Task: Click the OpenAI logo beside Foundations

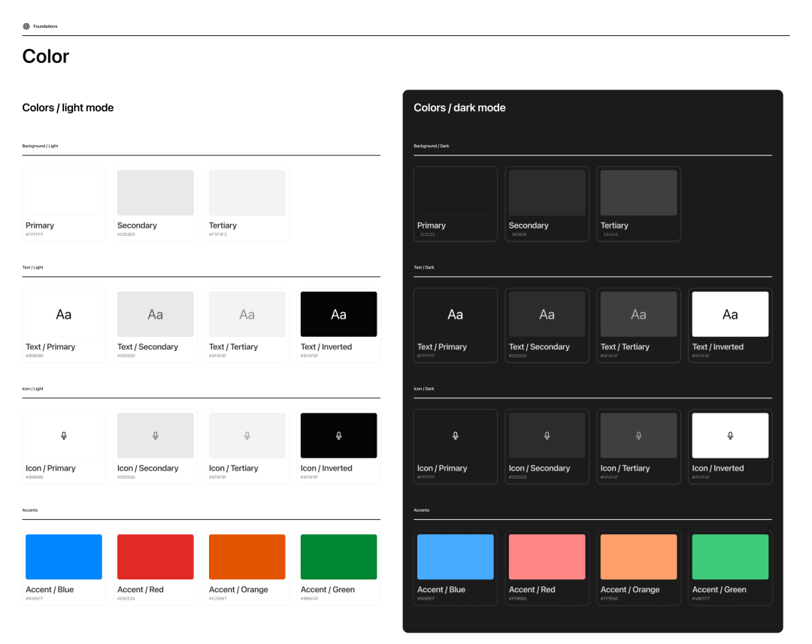Action: pos(26,26)
